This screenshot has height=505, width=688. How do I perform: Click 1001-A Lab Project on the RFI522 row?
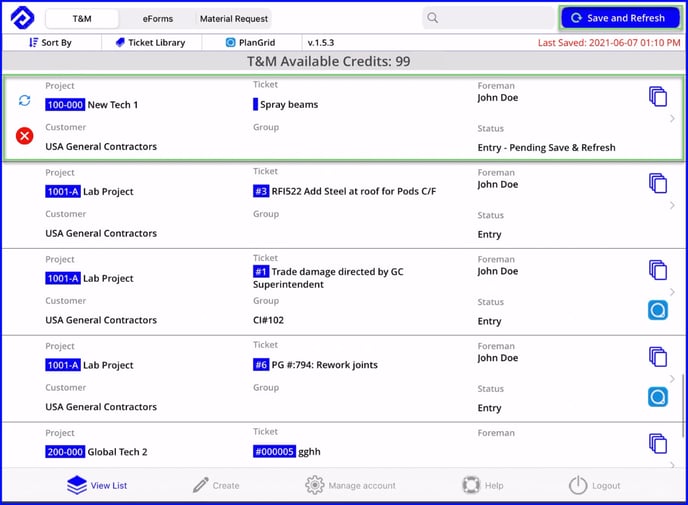tap(89, 191)
